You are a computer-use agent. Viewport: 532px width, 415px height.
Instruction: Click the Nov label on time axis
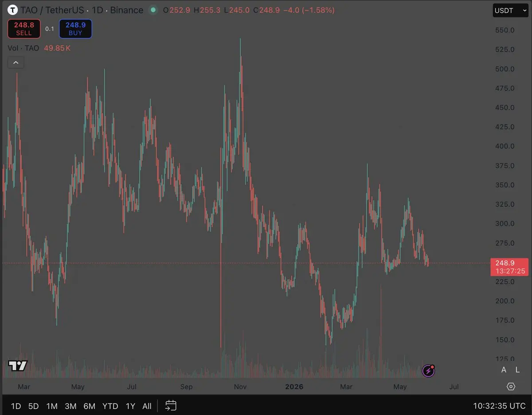click(x=240, y=387)
